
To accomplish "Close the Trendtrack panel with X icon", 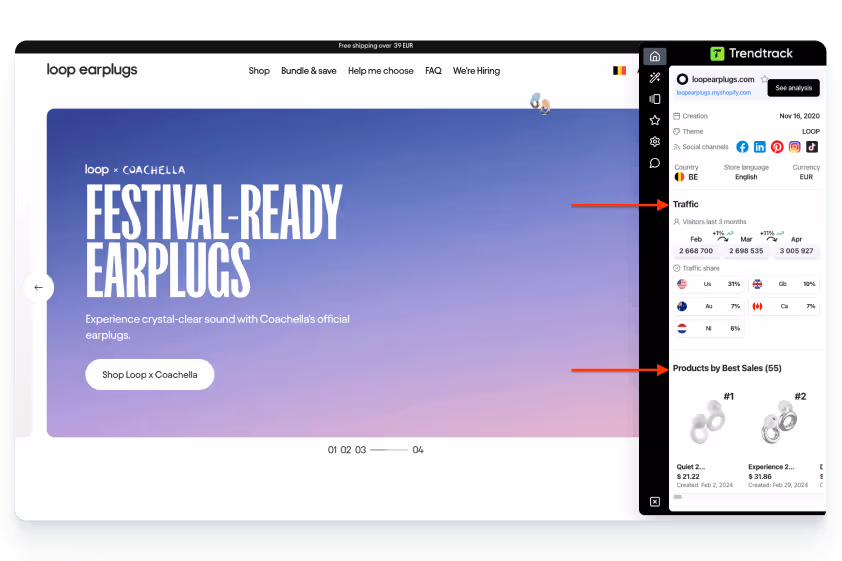I will 655,501.
